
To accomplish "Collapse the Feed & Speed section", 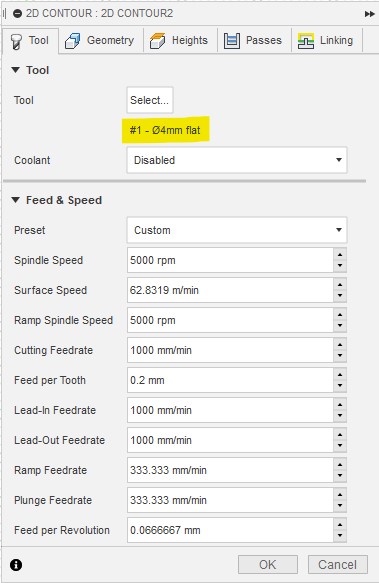I will 15,200.
